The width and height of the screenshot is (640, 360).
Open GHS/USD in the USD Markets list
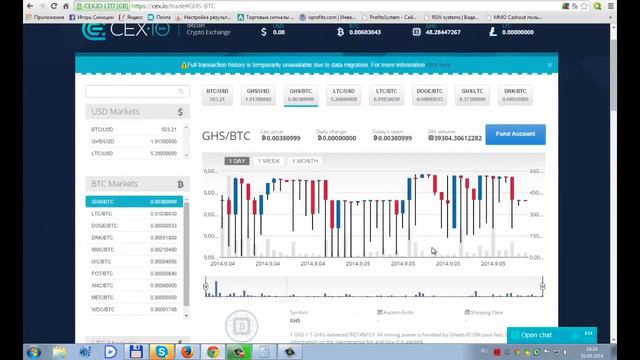pyautogui.click(x=134, y=141)
